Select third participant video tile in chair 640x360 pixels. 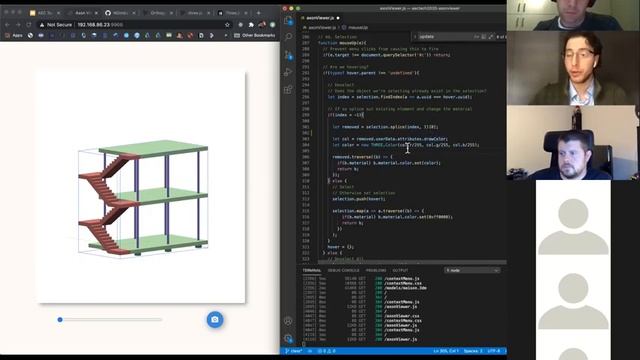tap(572, 142)
